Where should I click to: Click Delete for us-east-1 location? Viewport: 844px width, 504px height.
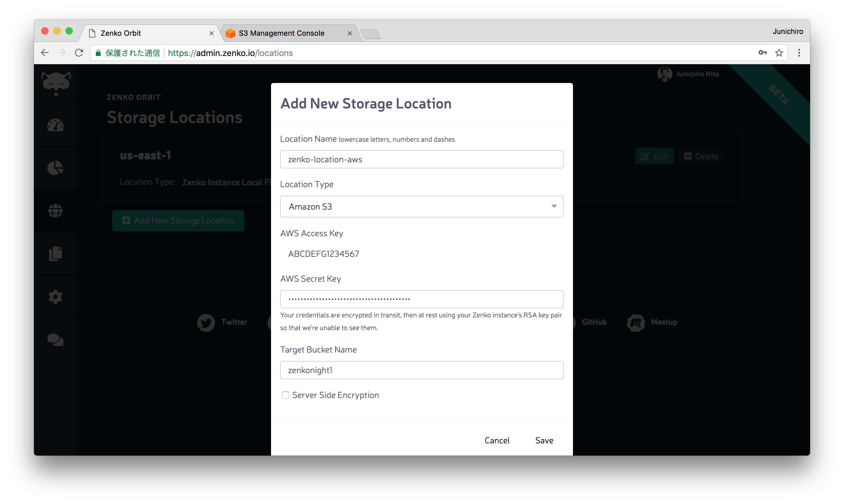(x=701, y=157)
